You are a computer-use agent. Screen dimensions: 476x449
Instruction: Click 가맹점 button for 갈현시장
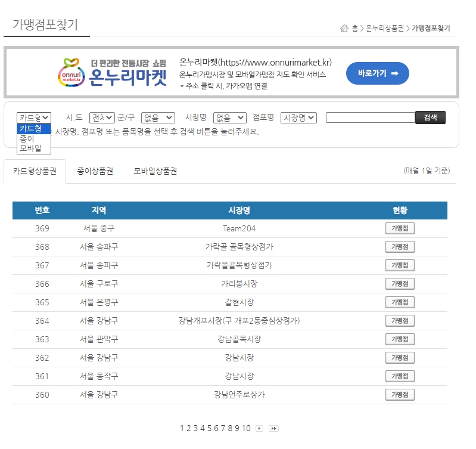click(x=400, y=302)
